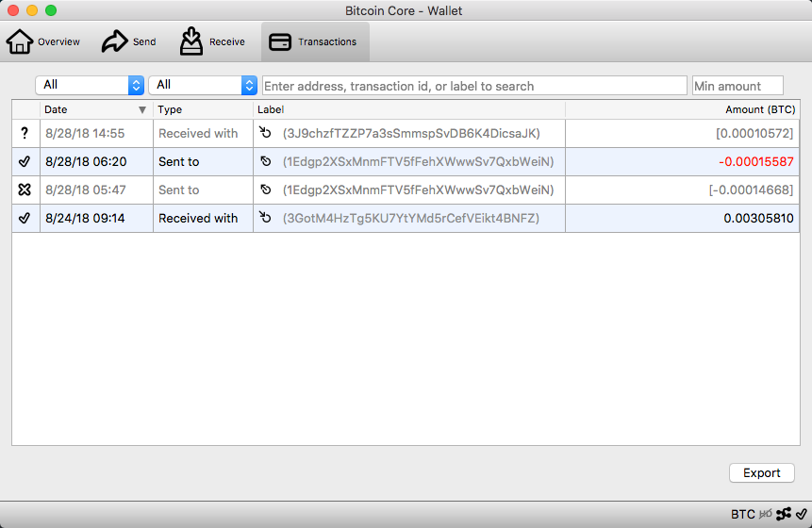Click the 1Edgp2X address in the 05:47 row
Image resolution: width=812 pixels, height=528 pixels.
tap(418, 190)
